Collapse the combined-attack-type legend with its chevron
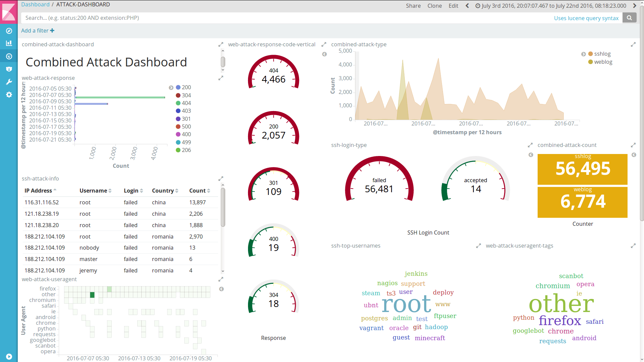This screenshot has height=362, width=644. point(583,54)
